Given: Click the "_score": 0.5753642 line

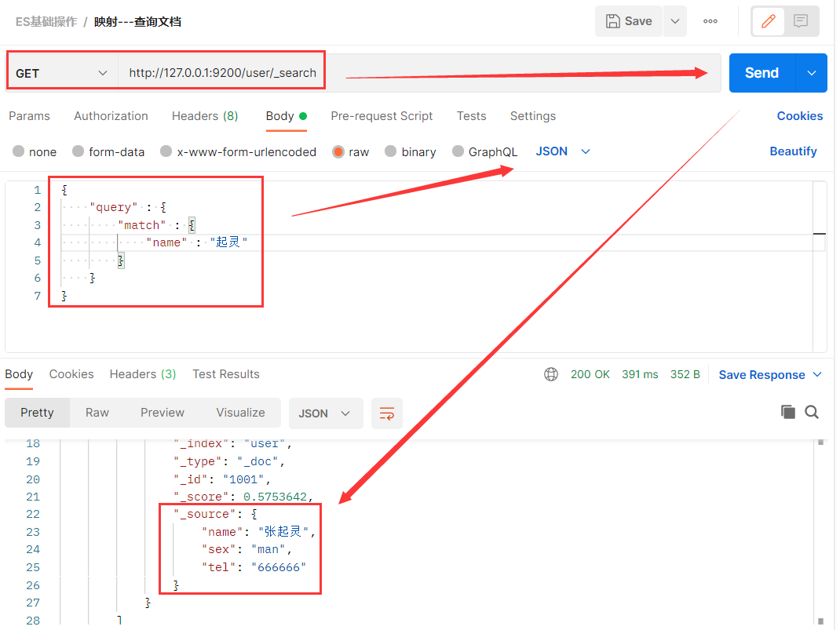Looking at the screenshot, I should coord(243,497).
